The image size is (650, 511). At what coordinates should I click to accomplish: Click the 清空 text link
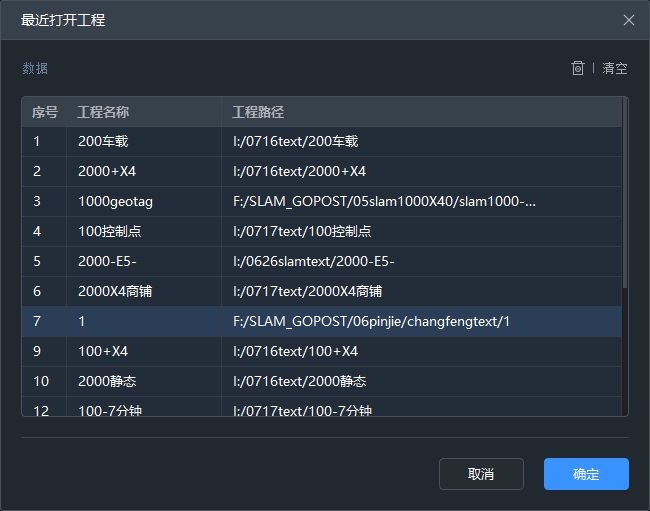614,69
